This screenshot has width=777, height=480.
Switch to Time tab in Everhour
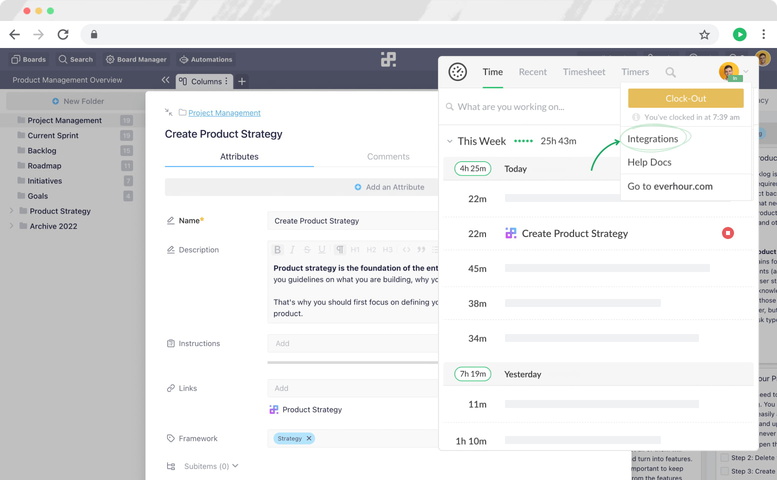click(x=493, y=72)
